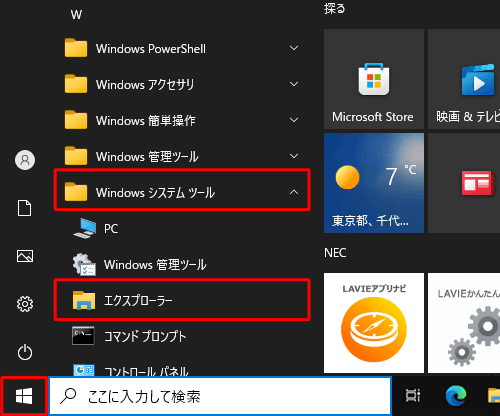Launch Microsoft Edge from the taskbar
The width and height of the screenshot is (500, 416).
pos(456,396)
